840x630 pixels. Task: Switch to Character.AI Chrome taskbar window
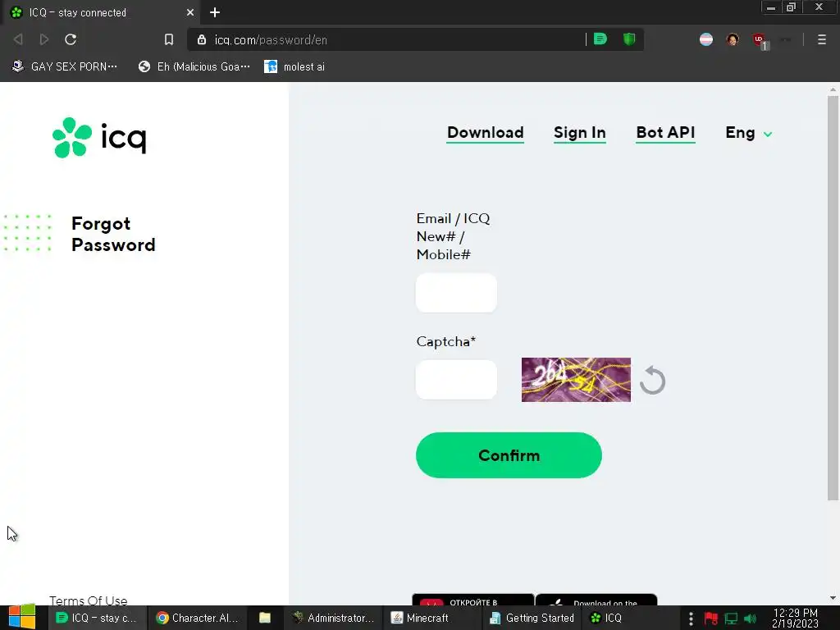[197, 618]
